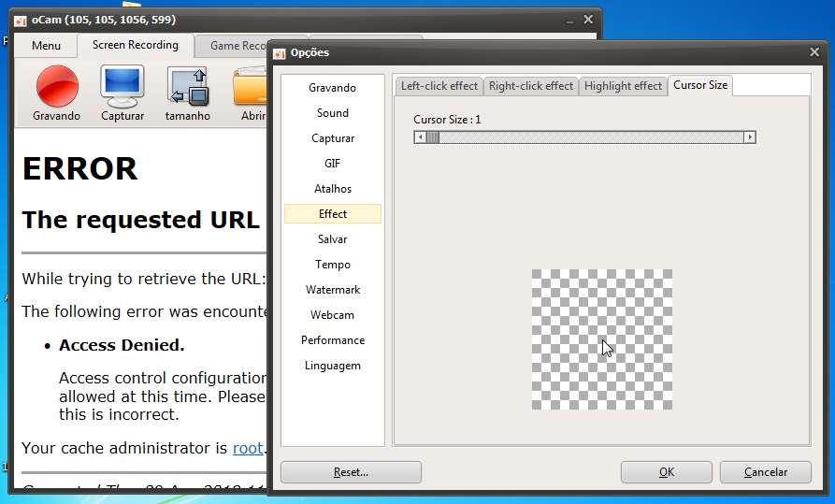Open the Right-click effect tab

(x=530, y=86)
